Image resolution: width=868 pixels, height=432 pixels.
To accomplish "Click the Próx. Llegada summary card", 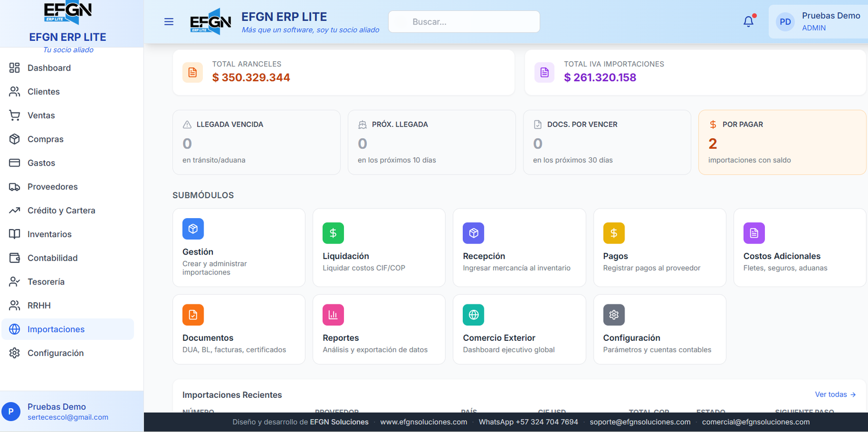I will (432, 142).
